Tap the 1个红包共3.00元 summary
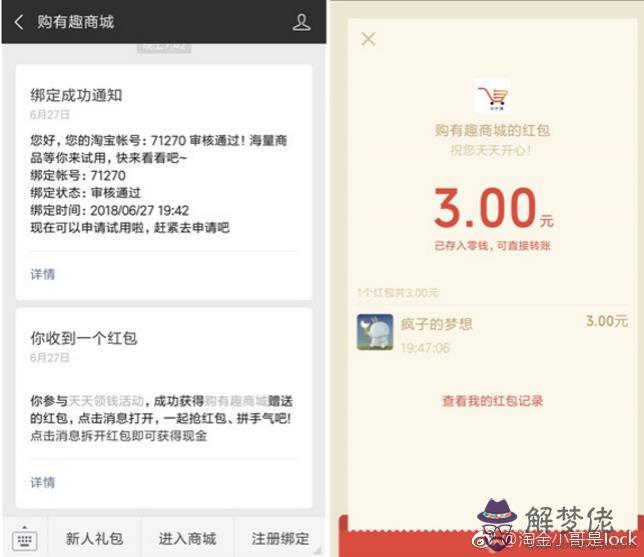This screenshot has height=557, width=644. click(x=398, y=292)
